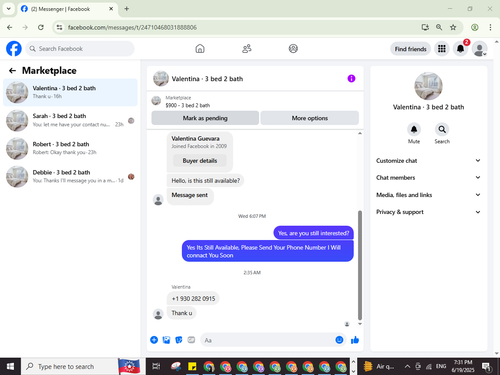
Task: Mute the Valentina conversation
Action: pos(414,129)
